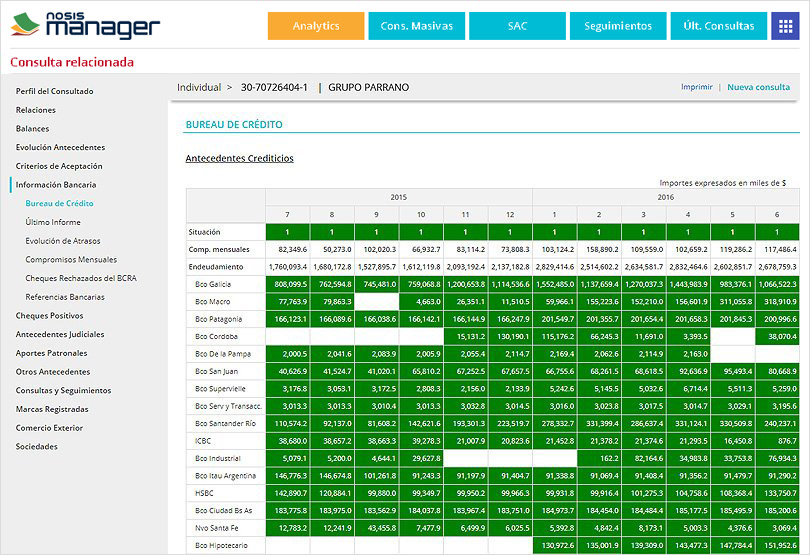The height and width of the screenshot is (555, 810).
Task: Open Antecedentes Judiciales
Action: [x=60, y=334]
